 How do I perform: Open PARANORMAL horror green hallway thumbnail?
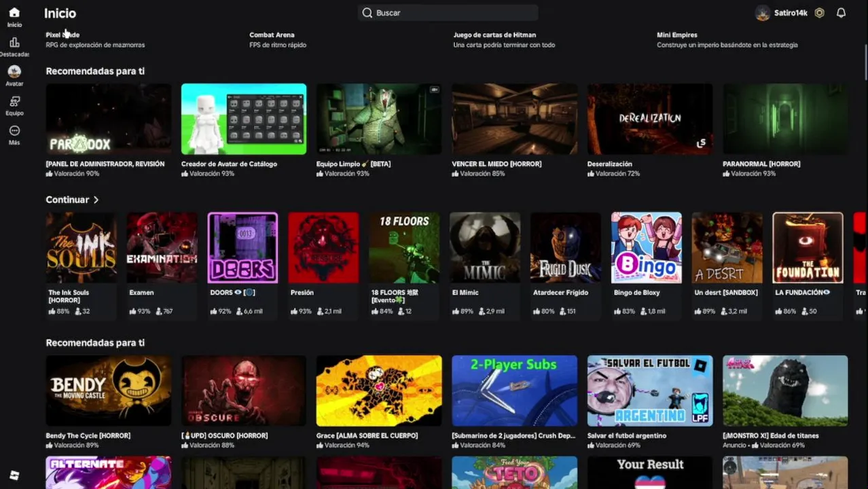(785, 119)
